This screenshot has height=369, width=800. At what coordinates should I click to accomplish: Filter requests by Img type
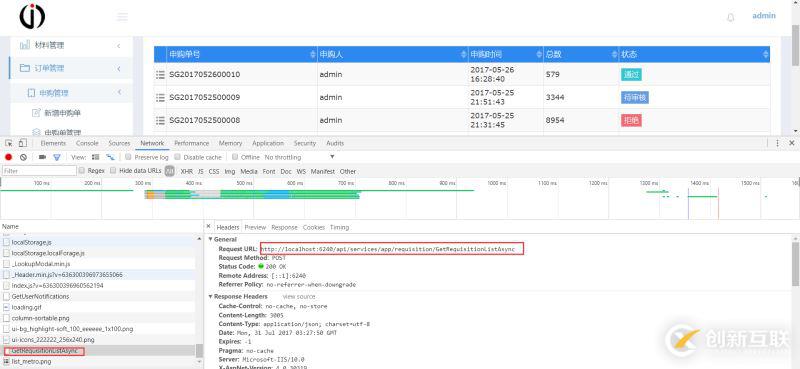230,171
